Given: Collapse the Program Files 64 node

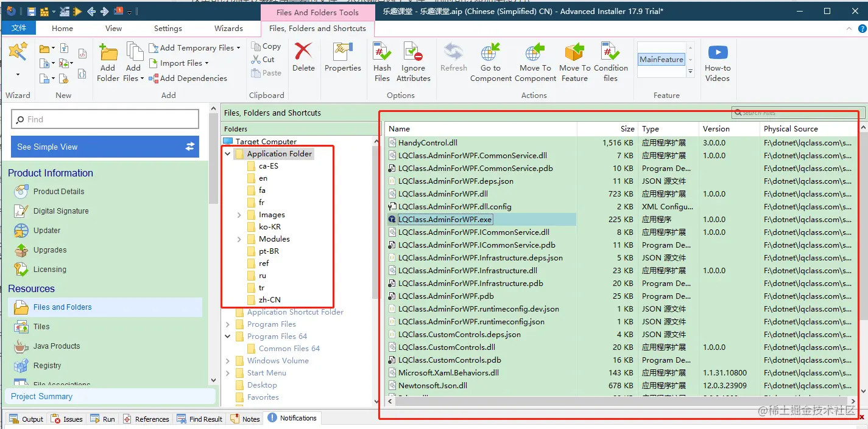Looking at the screenshot, I should (228, 337).
